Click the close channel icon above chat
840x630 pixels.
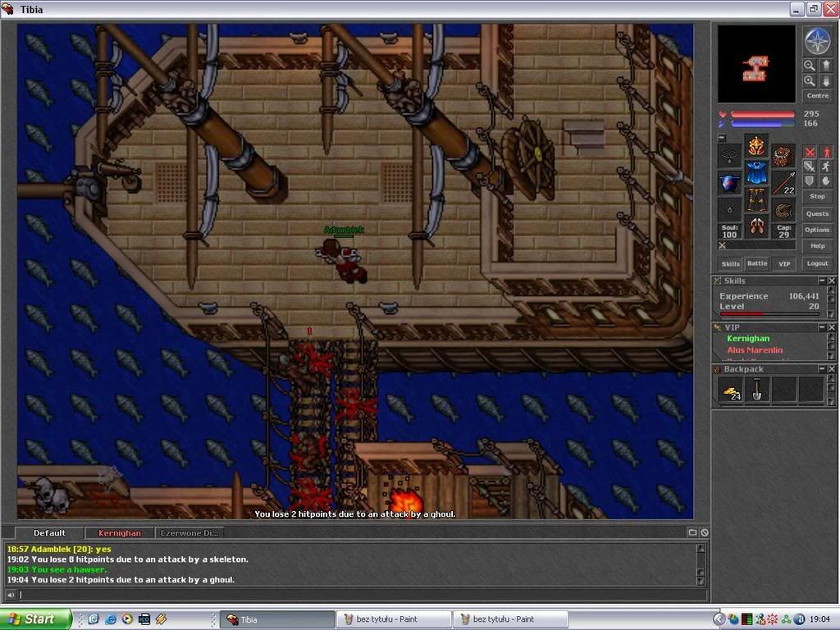coord(705,532)
